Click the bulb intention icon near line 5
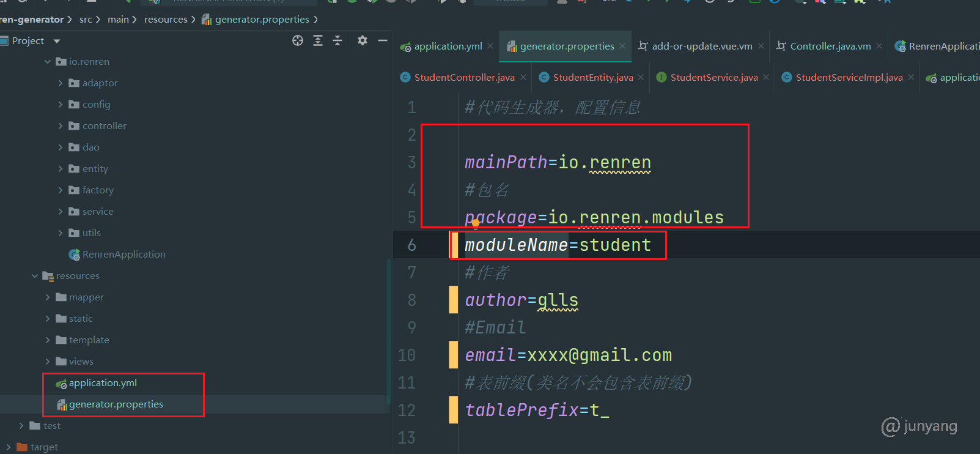 (x=476, y=224)
